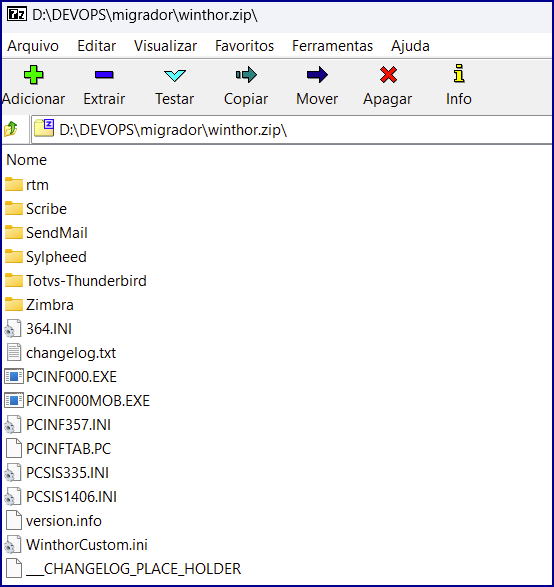
Task: Select the rtm folder name
Action: tap(37, 185)
